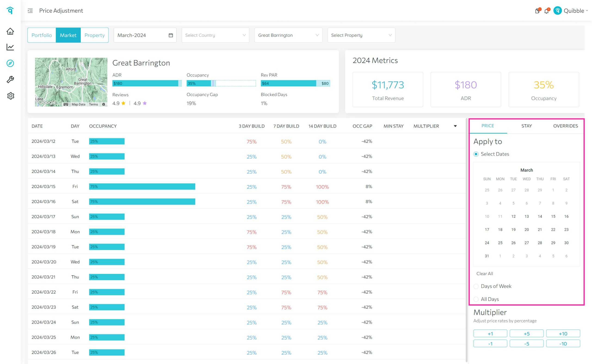592x364 pixels.
Task: Open the clipboard notifications icon
Action: click(537, 11)
